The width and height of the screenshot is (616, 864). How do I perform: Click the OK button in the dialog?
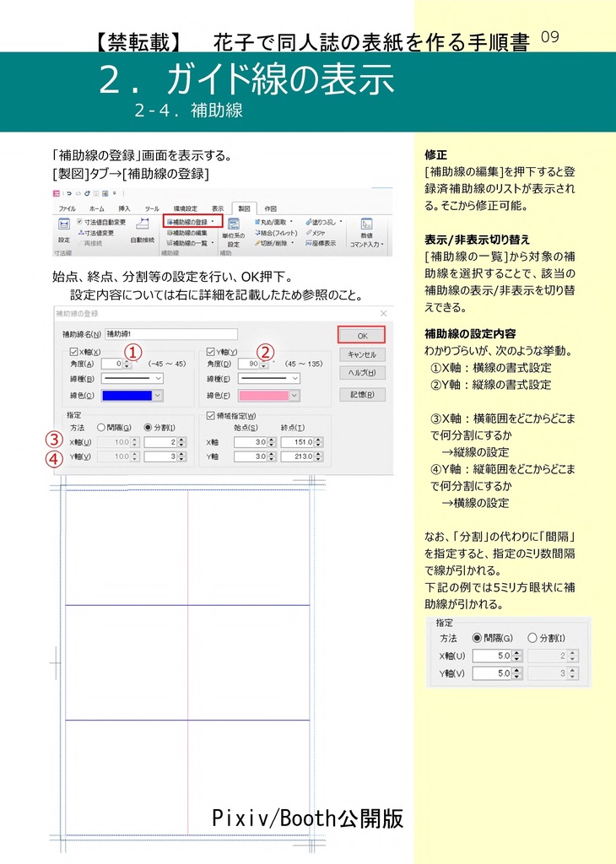pyautogui.click(x=362, y=335)
